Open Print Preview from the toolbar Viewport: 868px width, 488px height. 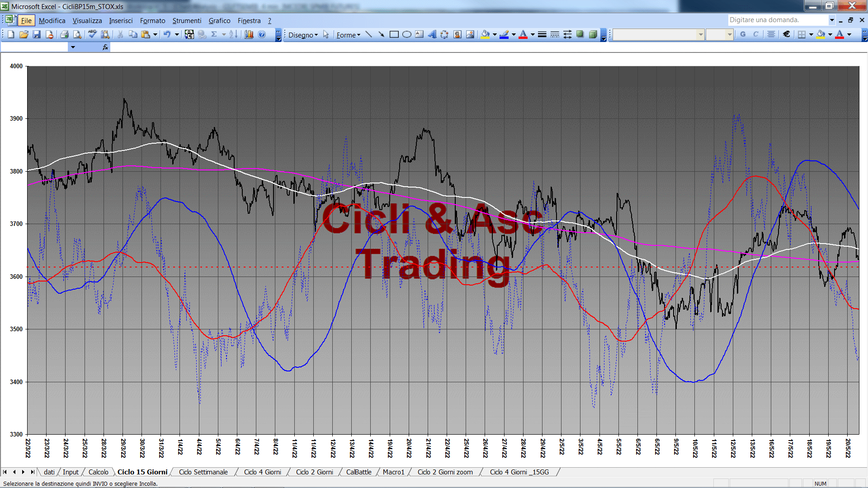point(77,34)
